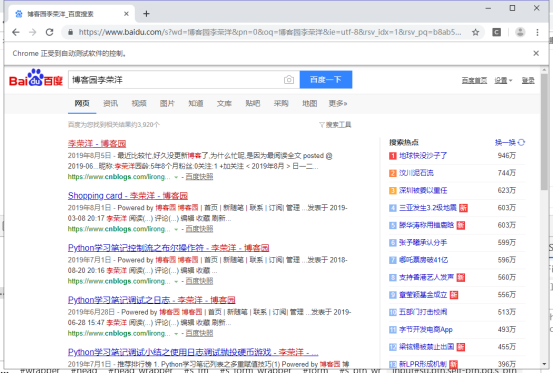Select the 网页 tab
554x374 pixels.
click(82, 103)
